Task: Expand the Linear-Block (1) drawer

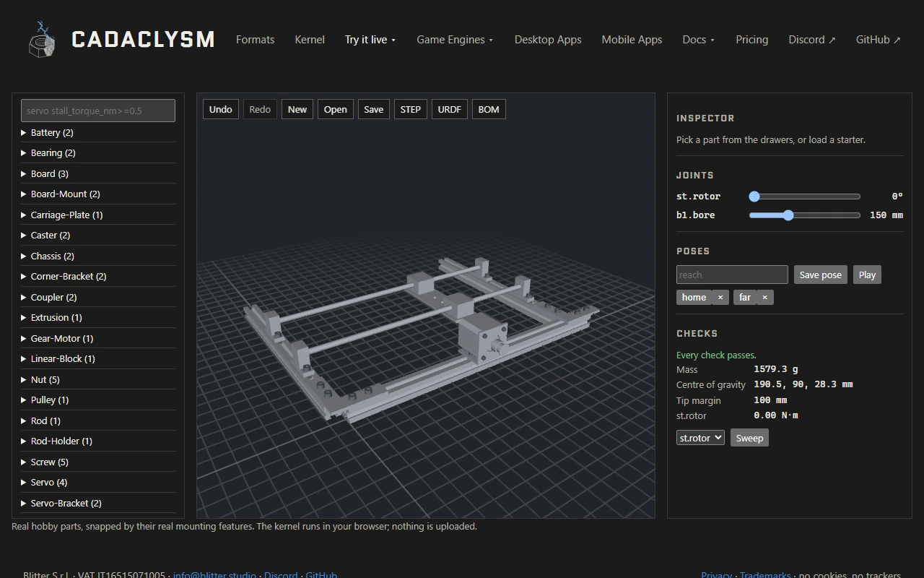Action: (x=98, y=358)
